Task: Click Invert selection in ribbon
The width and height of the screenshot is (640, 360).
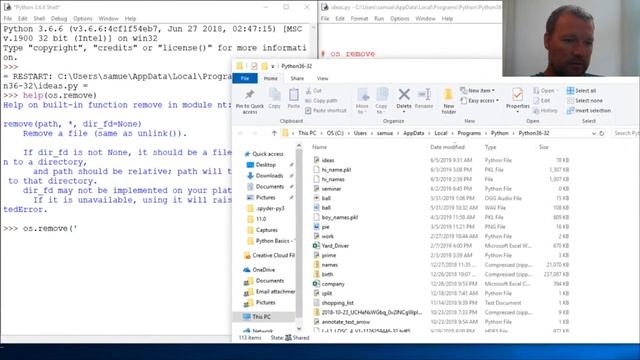Action: coord(589,111)
